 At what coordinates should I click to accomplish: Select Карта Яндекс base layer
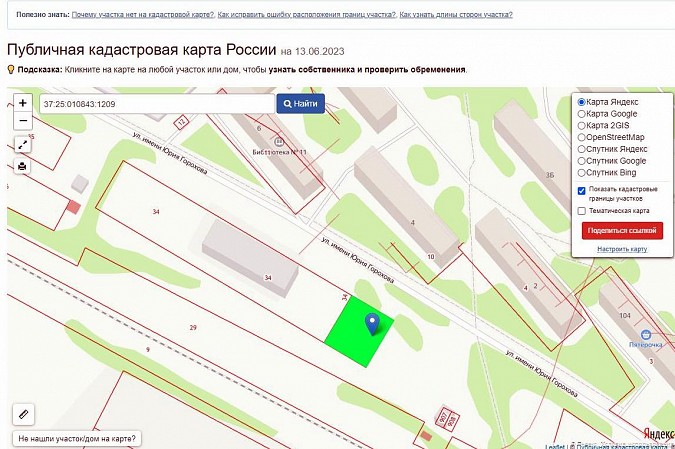click(581, 102)
